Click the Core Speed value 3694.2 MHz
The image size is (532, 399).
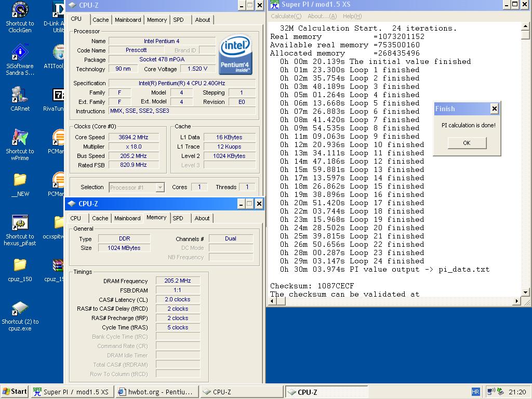[x=134, y=137]
